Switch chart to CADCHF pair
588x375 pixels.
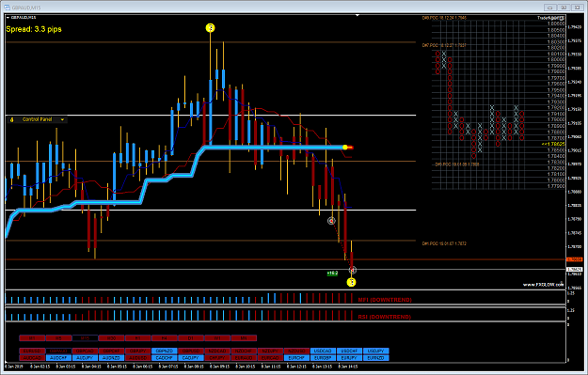(x=165, y=358)
